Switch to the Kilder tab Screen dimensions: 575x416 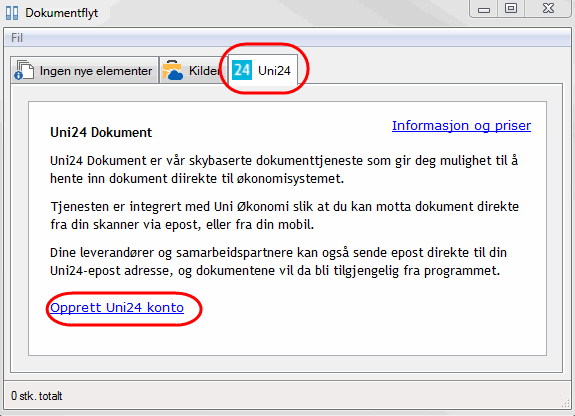[193, 70]
